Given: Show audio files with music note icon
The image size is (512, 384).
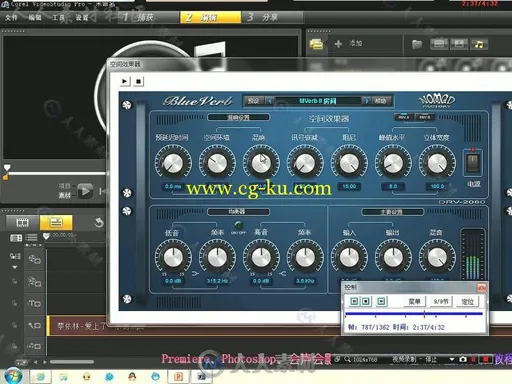Looking at the screenshot, I should [479, 44].
